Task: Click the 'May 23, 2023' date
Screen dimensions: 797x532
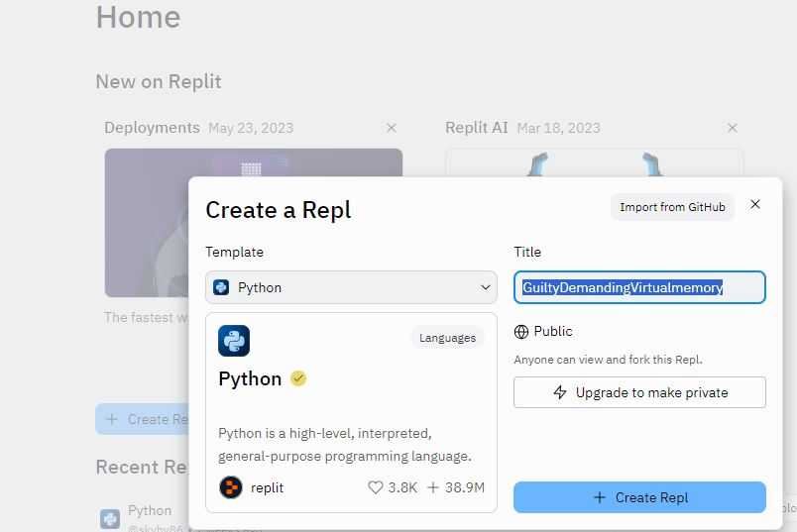Action: click(251, 128)
